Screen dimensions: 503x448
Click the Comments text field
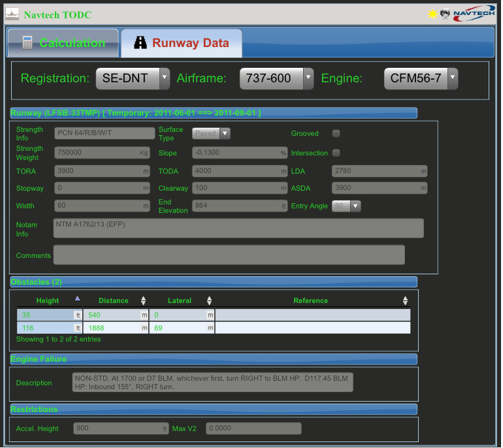click(229, 255)
